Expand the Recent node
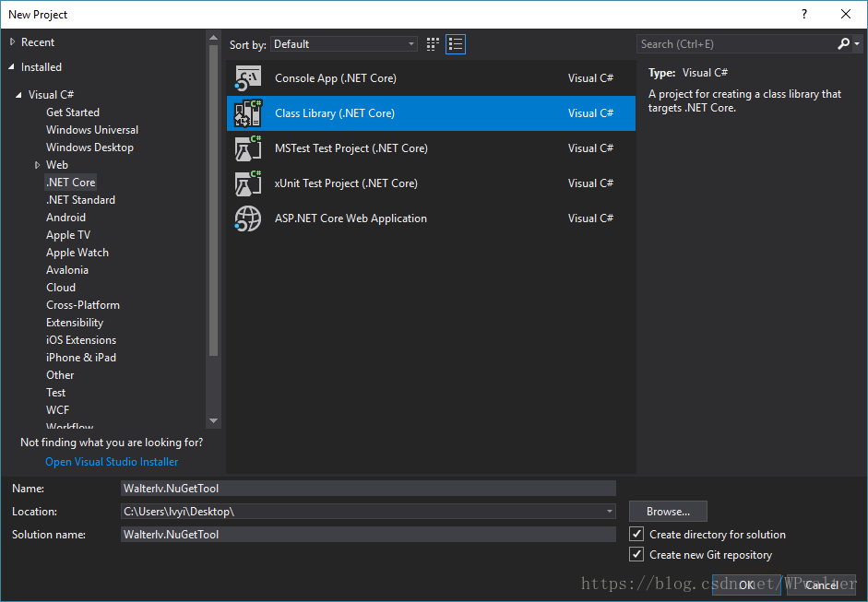Screen dimensions: 868x602 12,42
